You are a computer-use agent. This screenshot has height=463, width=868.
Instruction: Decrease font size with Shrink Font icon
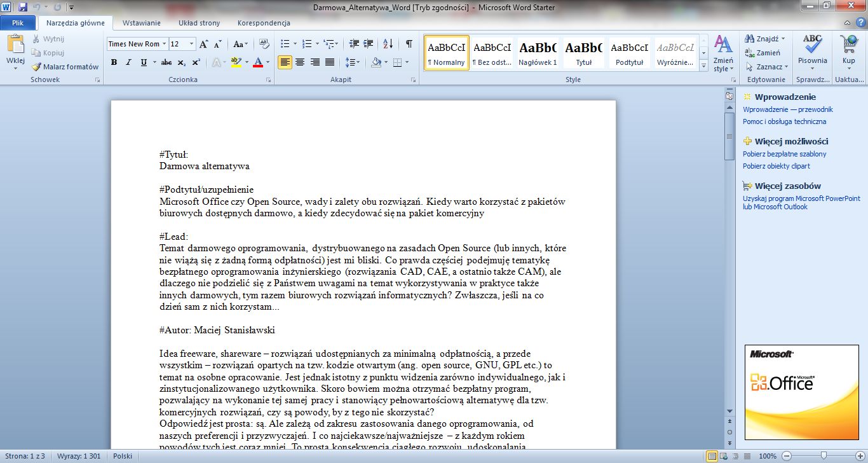[x=218, y=44]
